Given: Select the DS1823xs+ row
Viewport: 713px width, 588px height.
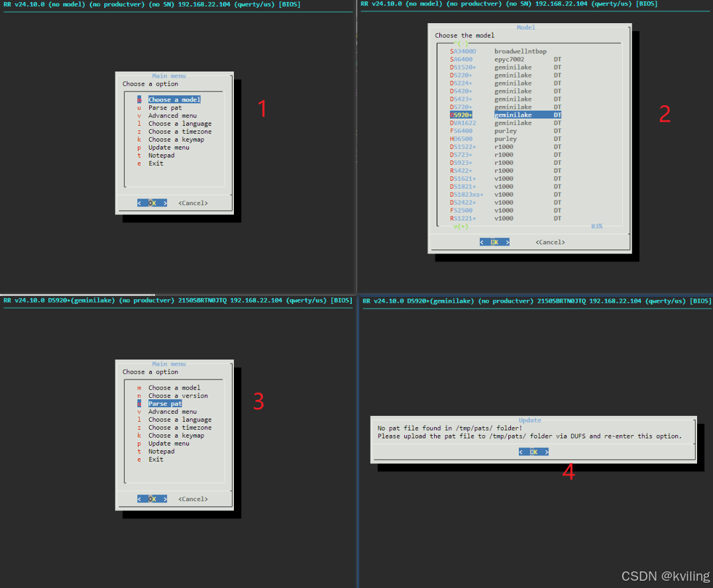Looking at the screenshot, I should [505, 195].
